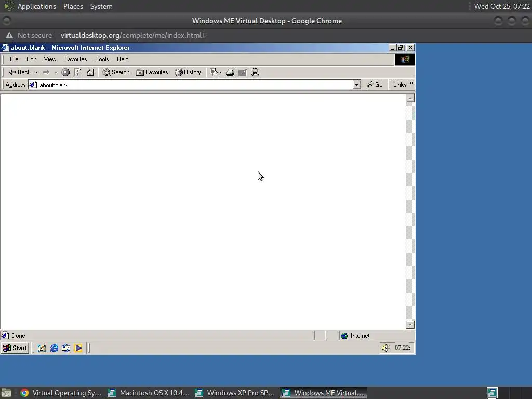
Task: Click the scroll down arrow of the page
Action: pyautogui.click(x=410, y=325)
